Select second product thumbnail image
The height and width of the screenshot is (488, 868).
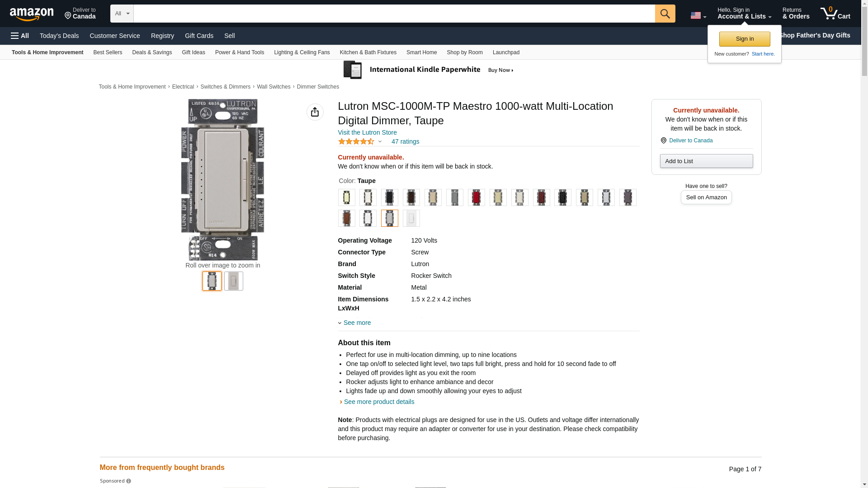click(233, 281)
